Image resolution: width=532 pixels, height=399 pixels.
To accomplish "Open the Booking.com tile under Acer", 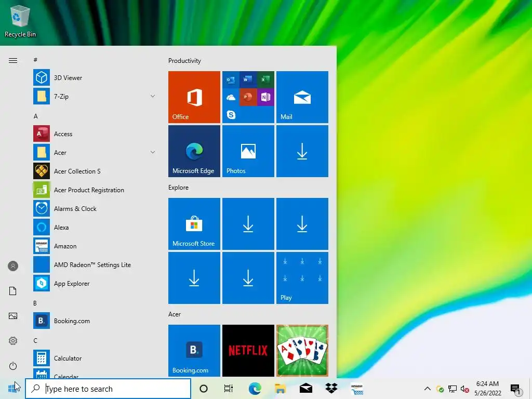I will click(x=194, y=351).
